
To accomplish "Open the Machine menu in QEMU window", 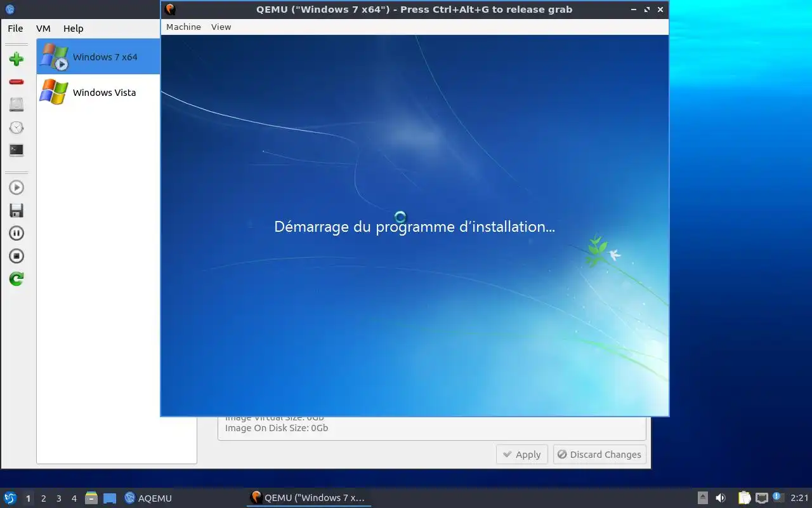I will click(183, 27).
